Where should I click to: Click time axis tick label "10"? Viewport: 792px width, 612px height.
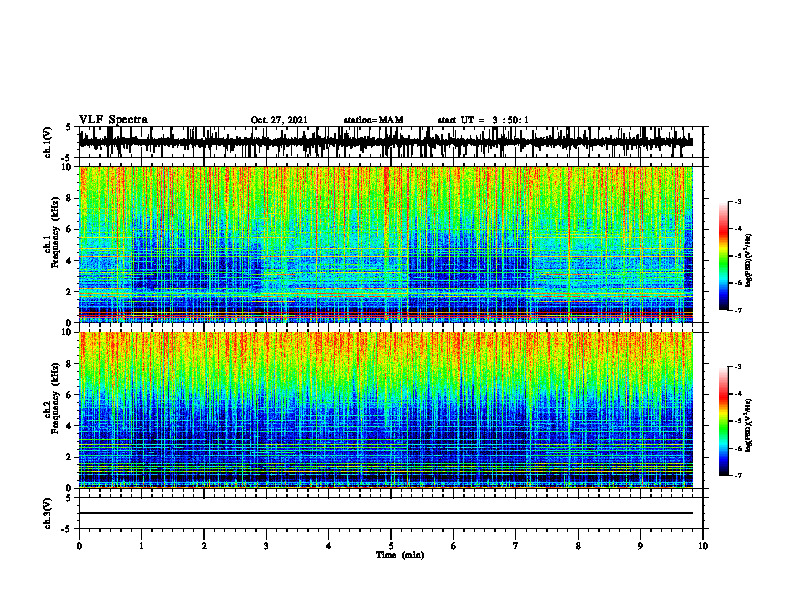[x=703, y=546]
